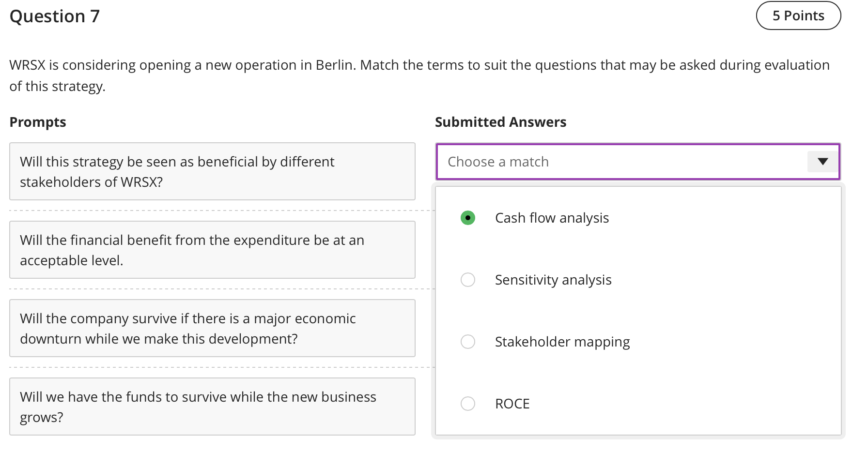The width and height of the screenshot is (868, 467).
Task: Click the dropdown arrow beside Choose a match
Action: (822, 162)
